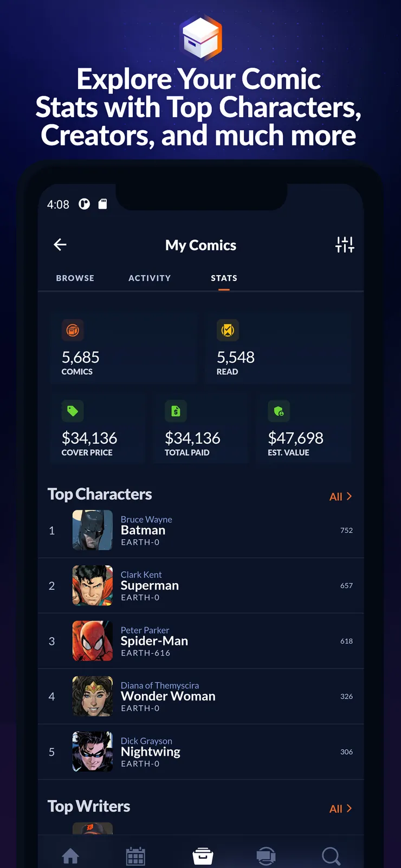Select the Home icon in bottom navigation
The width and height of the screenshot is (401, 868).
(71, 856)
